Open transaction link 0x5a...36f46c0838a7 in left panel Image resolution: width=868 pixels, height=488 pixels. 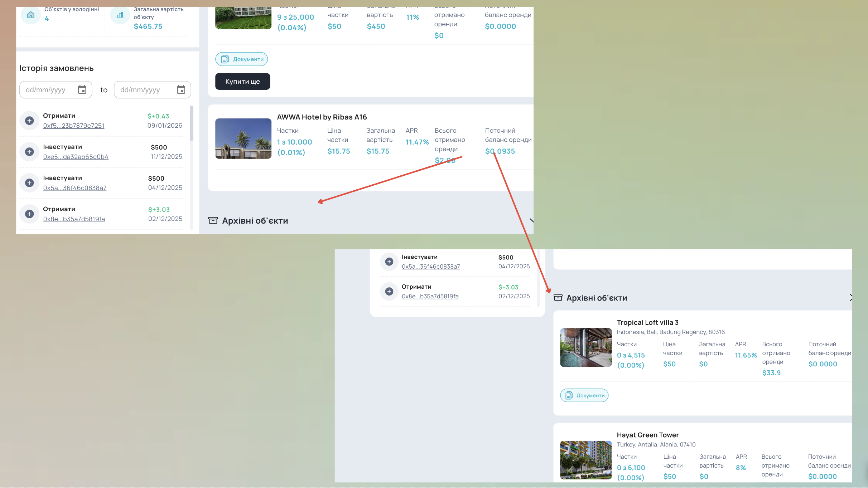(75, 188)
